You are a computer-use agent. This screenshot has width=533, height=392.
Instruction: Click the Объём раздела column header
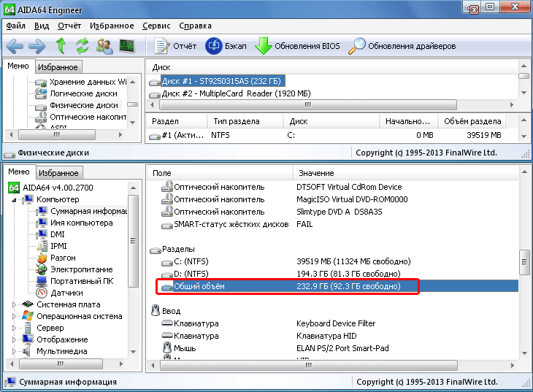[x=472, y=121]
